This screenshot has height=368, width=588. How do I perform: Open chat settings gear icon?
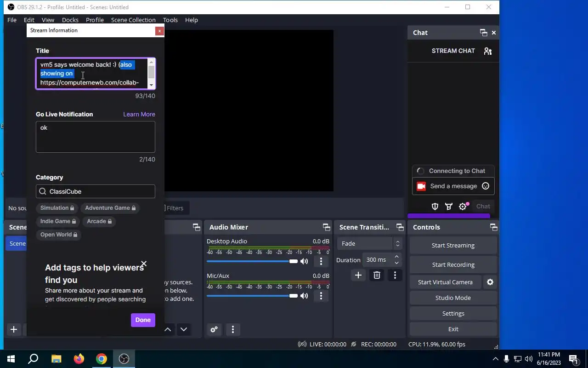coord(463,207)
